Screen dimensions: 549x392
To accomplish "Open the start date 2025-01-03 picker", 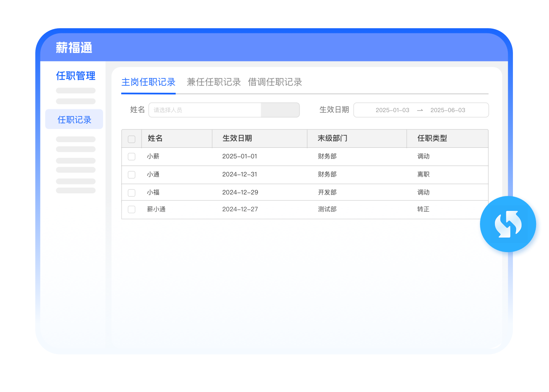I will pyautogui.click(x=392, y=110).
